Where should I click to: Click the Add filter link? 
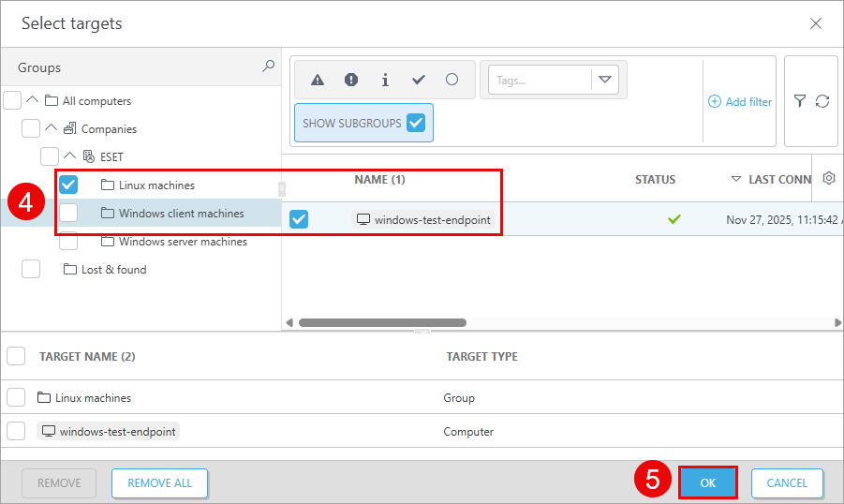pyautogui.click(x=740, y=101)
